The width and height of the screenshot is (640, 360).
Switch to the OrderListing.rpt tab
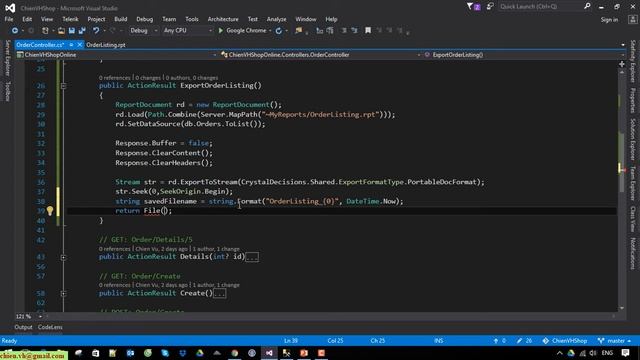pyautogui.click(x=106, y=45)
